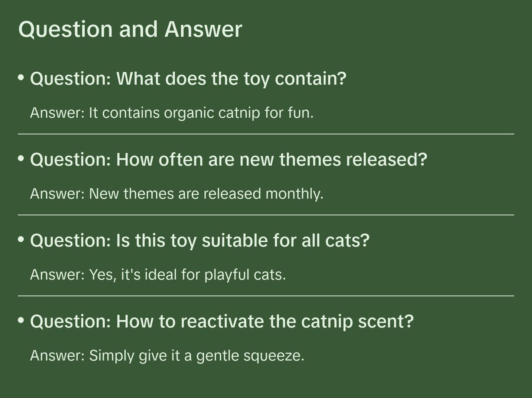Click the bullet before the reactivate catnip question
This screenshot has width=532, height=398.
point(21,320)
